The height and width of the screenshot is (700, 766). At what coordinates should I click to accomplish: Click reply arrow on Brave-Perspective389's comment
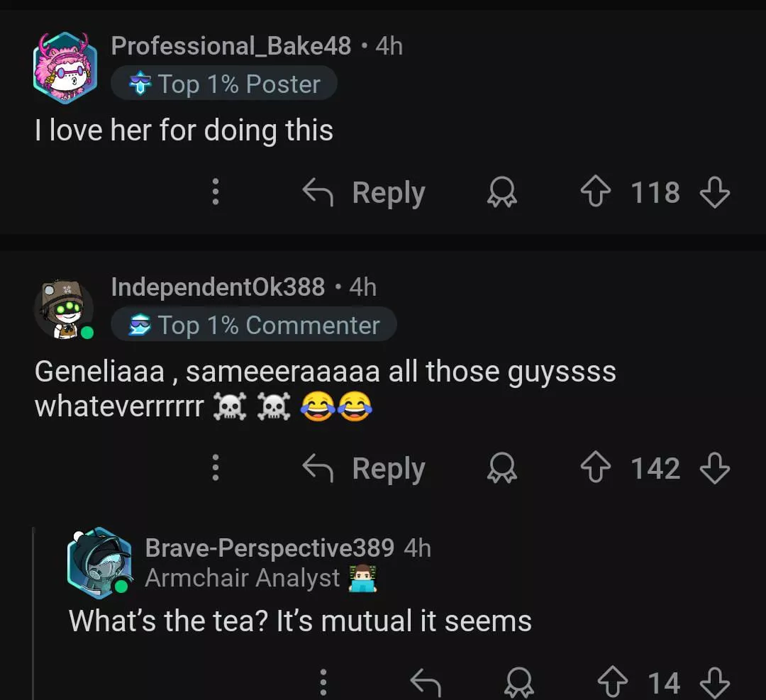click(x=426, y=683)
